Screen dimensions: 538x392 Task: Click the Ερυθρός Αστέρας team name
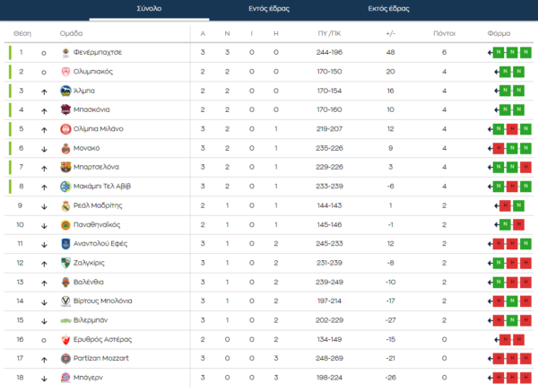tap(103, 340)
